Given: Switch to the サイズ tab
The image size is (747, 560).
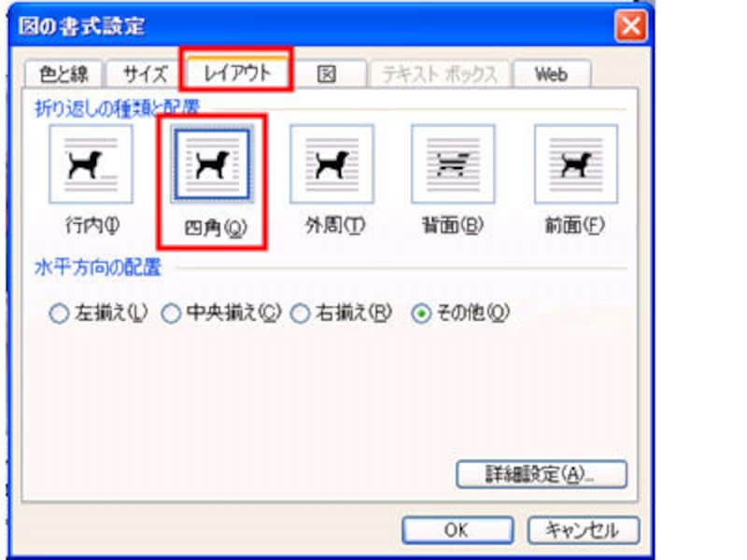Looking at the screenshot, I should click(x=145, y=75).
